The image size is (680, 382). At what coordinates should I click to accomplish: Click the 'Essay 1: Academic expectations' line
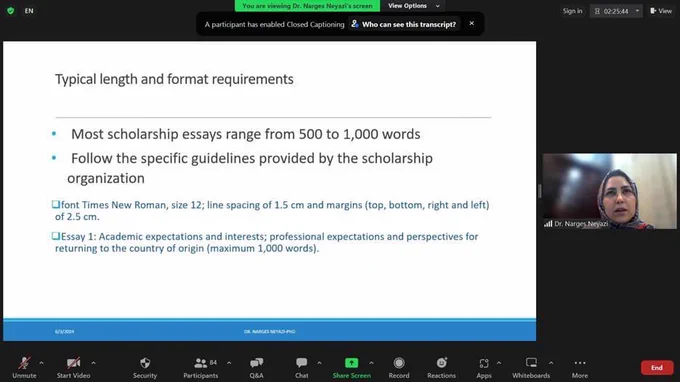click(x=265, y=242)
